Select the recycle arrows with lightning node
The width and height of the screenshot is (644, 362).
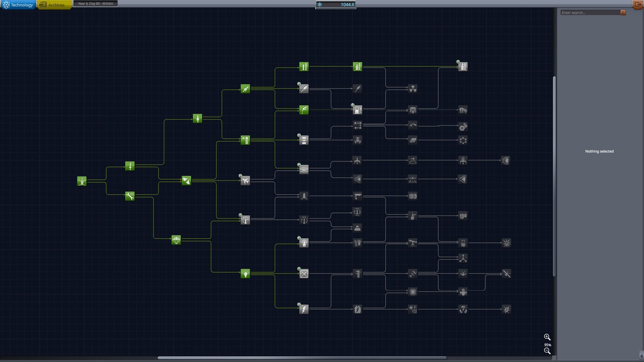click(x=463, y=309)
